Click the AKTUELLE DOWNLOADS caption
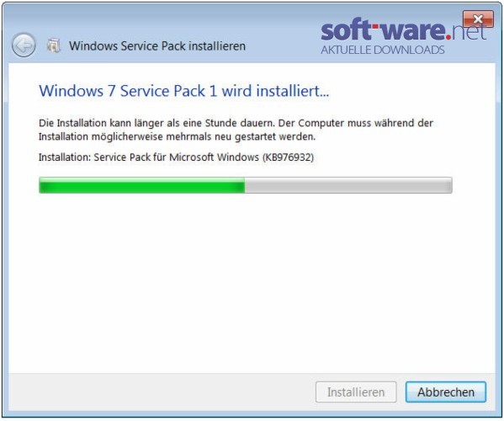 tap(383, 50)
